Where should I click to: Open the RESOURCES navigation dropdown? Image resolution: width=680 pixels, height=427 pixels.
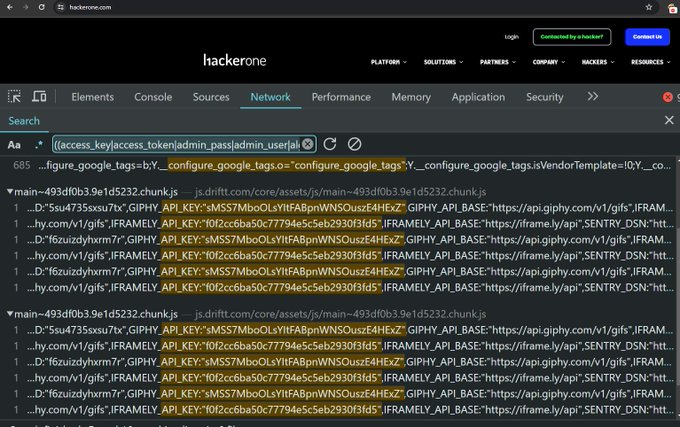pyautogui.click(x=651, y=62)
